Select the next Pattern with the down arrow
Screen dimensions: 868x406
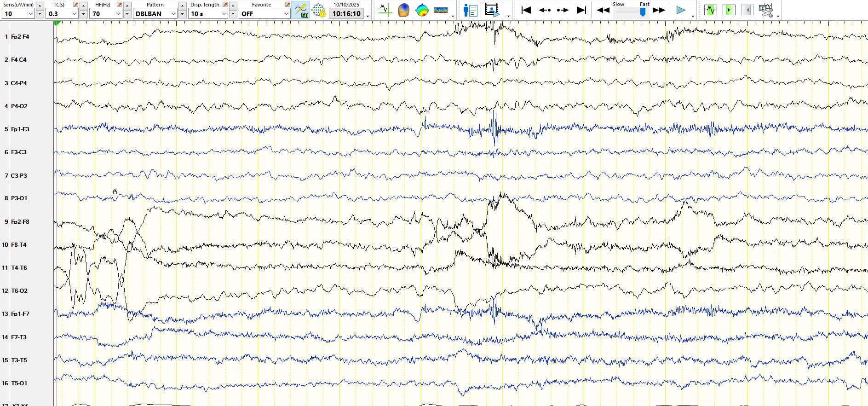click(x=183, y=14)
